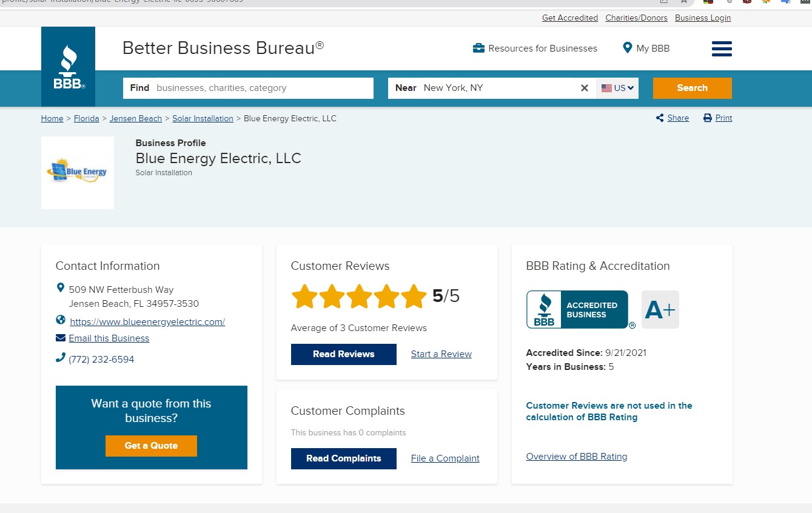
Task: Click the A+ rating badge
Action: (660, 310)
